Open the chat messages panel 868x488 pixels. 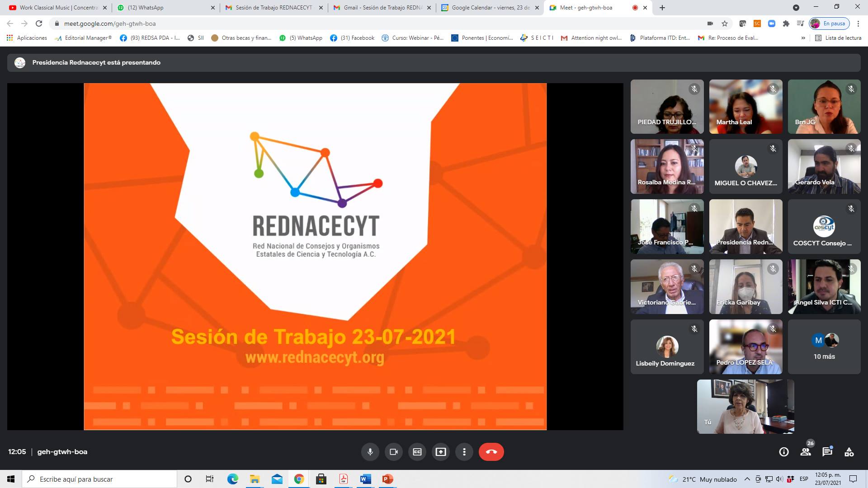827,452
